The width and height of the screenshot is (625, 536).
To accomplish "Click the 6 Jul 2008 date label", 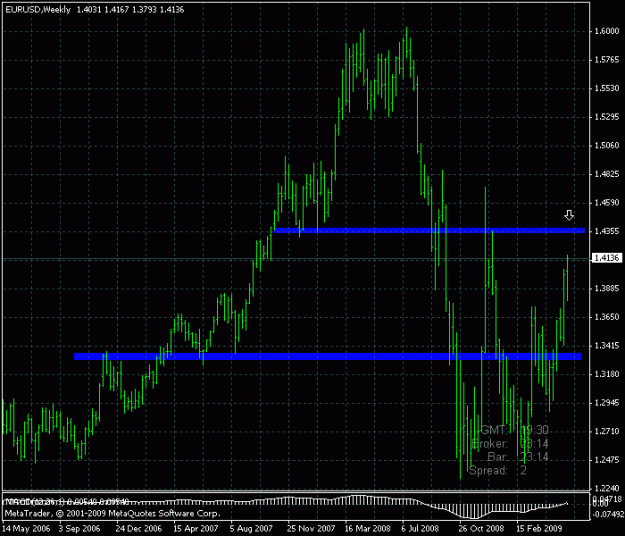I will [421, 529].
